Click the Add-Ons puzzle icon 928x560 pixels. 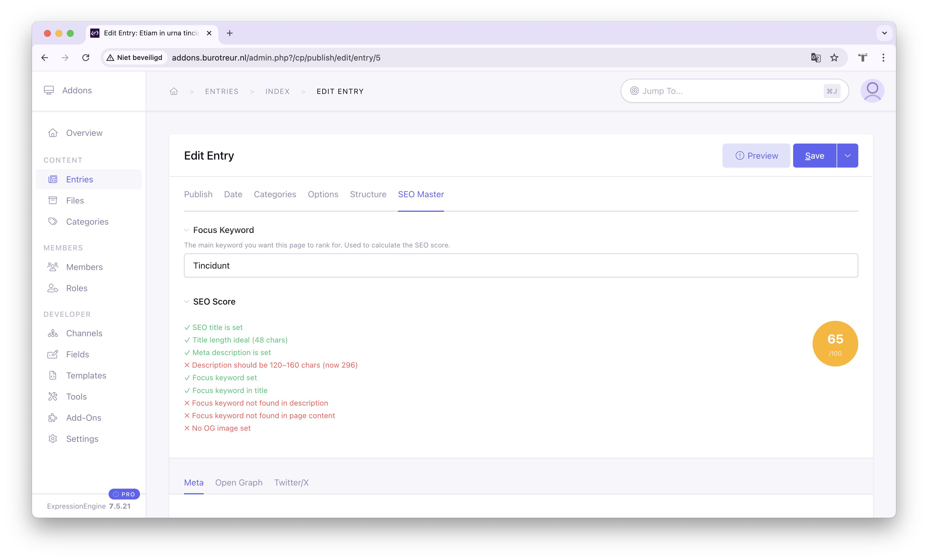[x=53, y=418]
